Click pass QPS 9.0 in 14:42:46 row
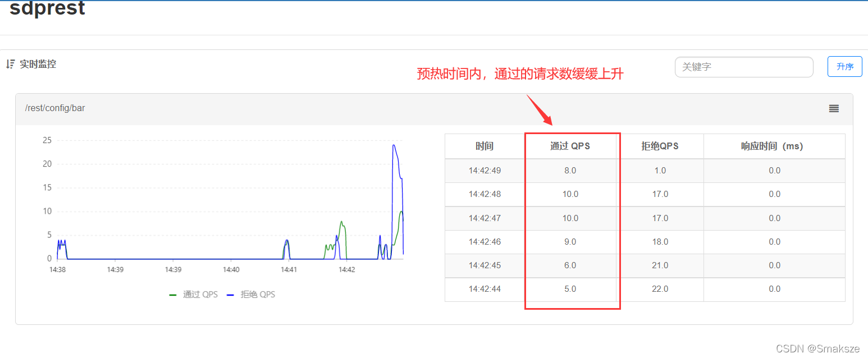Screen dimensions: 868x358 tap(570, 242)
